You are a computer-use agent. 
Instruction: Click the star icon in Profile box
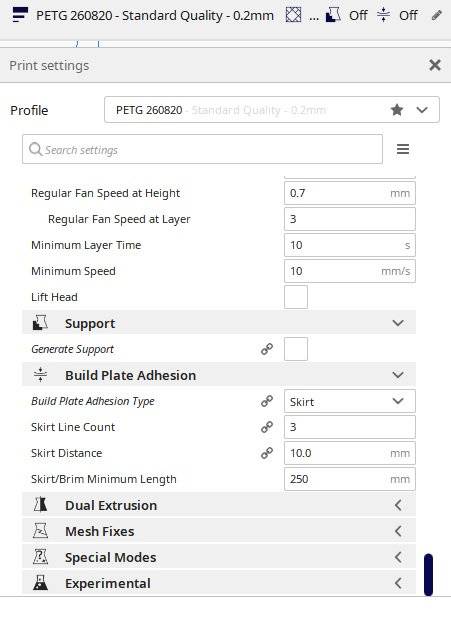(397, 110)
